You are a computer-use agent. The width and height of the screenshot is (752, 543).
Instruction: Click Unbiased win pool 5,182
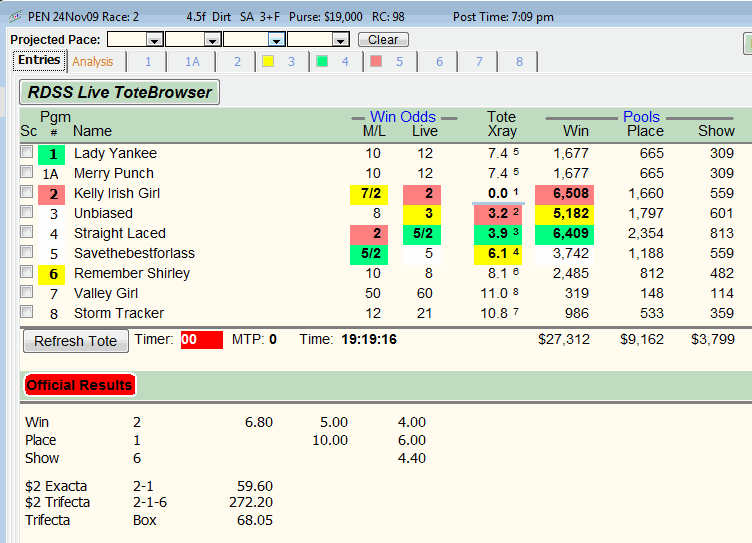(564, 214)
